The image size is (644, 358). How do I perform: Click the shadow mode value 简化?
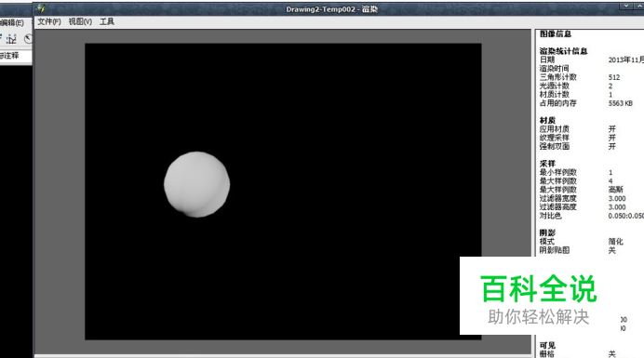pyautogui.click(x=616, y=242)
